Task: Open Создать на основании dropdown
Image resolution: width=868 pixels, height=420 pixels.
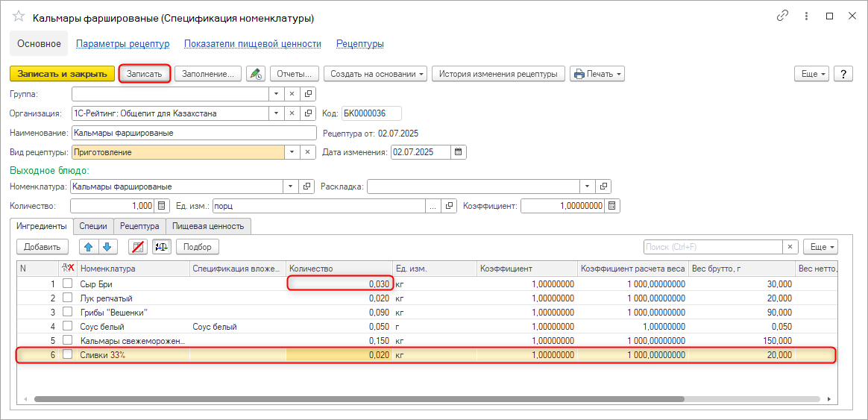Action: click(375, 74)
